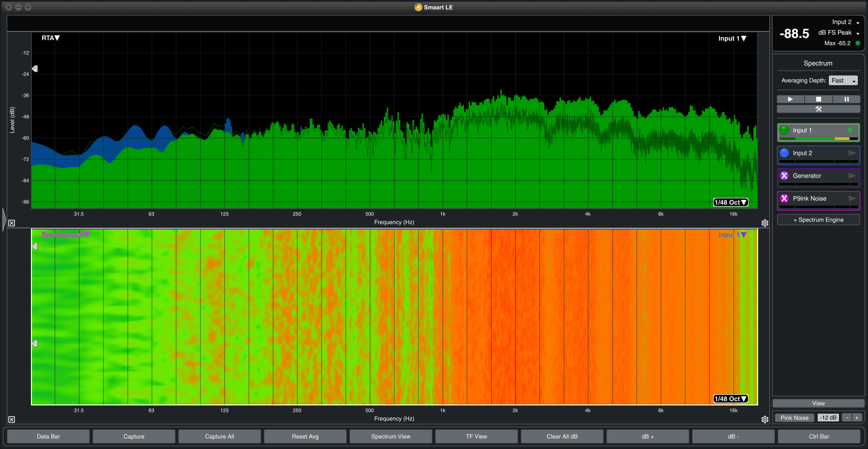This screenshot has width=868, height=449.
Task: Select the Input 2 engine row
Action: tap(819, 155)
